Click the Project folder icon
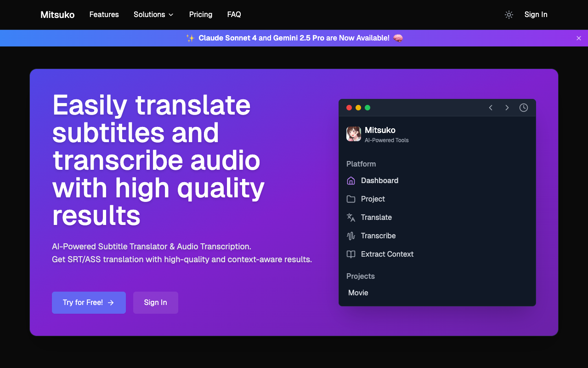Screen dimensions: 588x368 tap(351, 199)
